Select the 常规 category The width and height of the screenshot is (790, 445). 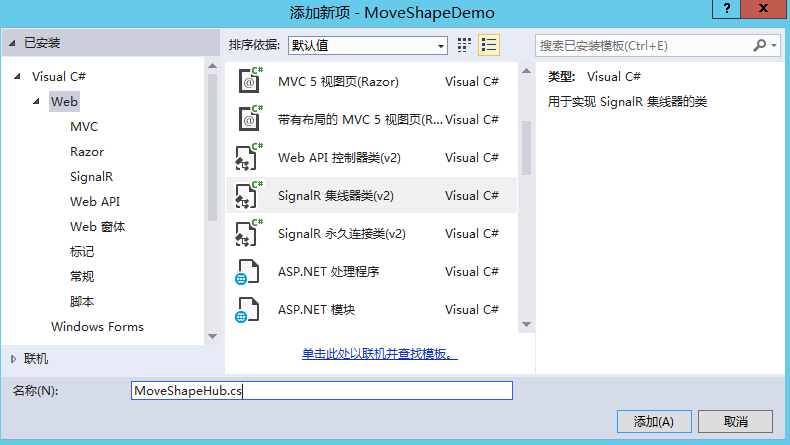pyautogui.click(x=82, y=276)
